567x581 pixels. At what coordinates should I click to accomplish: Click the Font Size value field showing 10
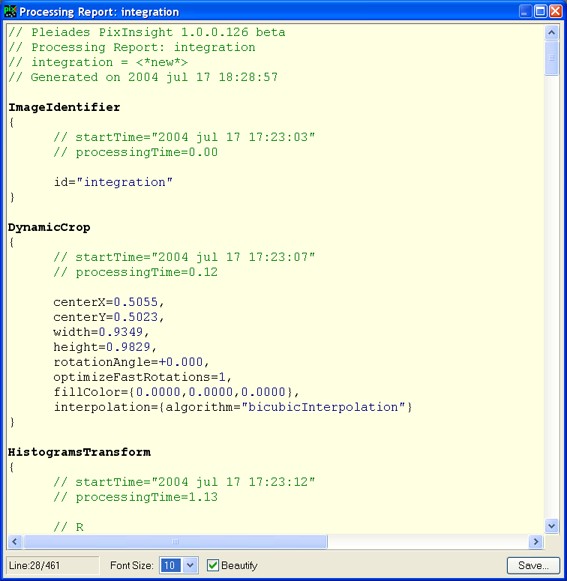click(x=171, y=565)
